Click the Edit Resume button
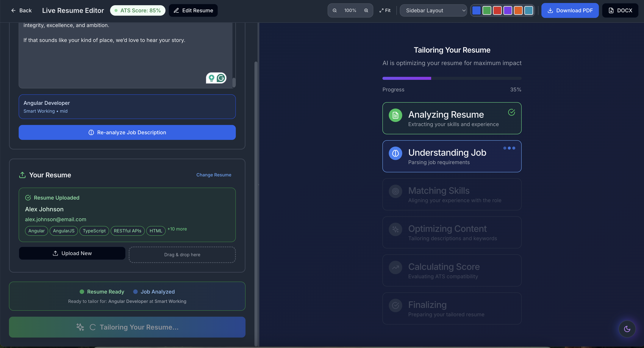Screen dimensions: 644x348 click(193, 10)
